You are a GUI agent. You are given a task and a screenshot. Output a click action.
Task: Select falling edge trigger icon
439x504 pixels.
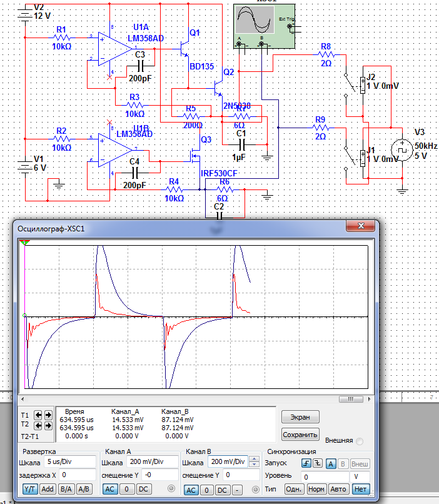(318, 463)
